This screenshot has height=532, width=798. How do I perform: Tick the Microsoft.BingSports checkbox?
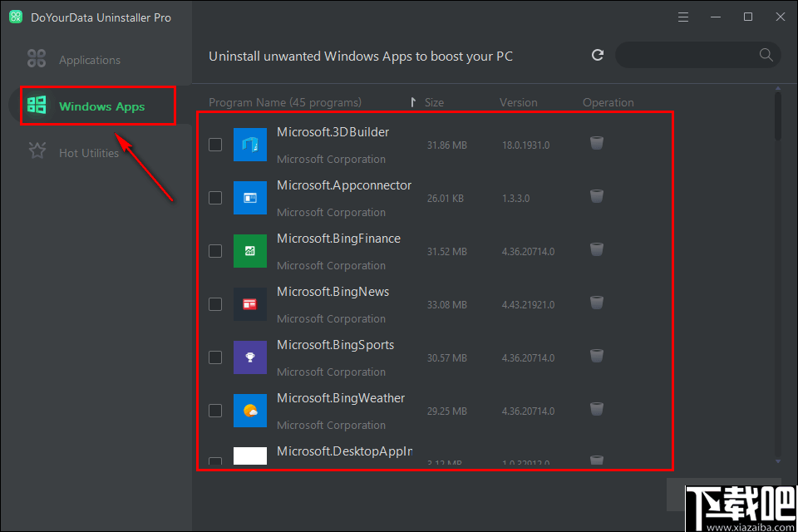[x=215, y=357]
